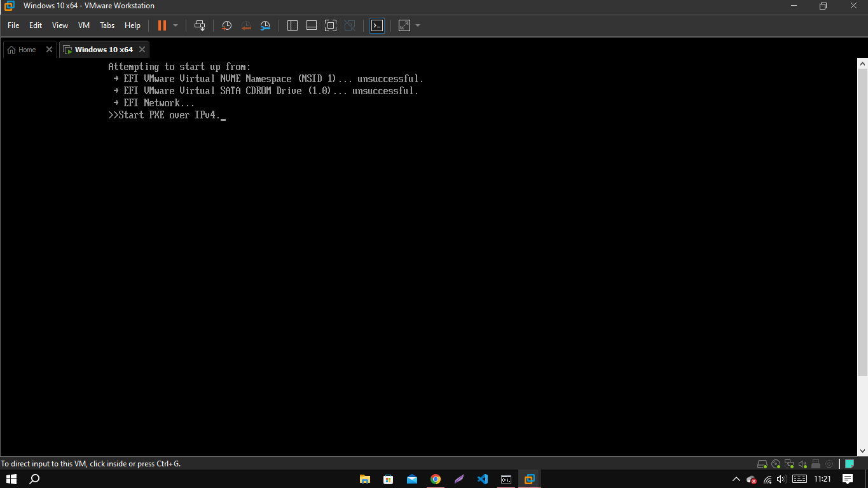Click the 'Attempting to start up from:' text
The width and height of the screenshot is (868, 488).
click(x=179, y=67)
